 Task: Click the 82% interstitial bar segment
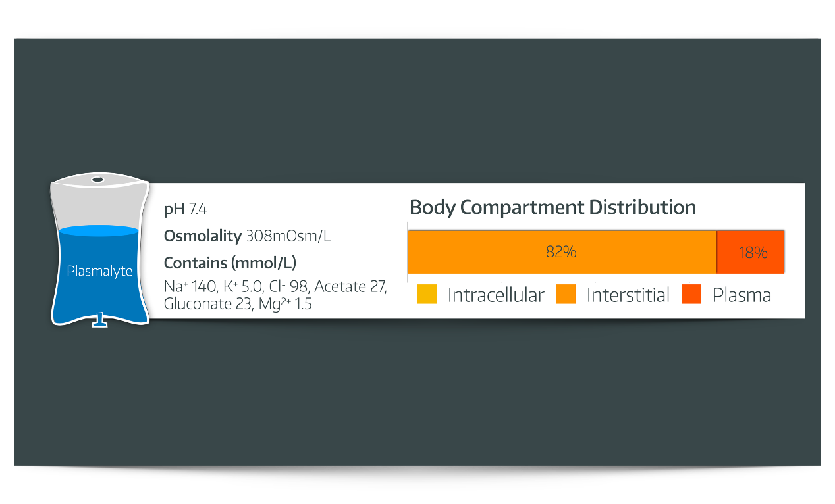pos(561,252)
